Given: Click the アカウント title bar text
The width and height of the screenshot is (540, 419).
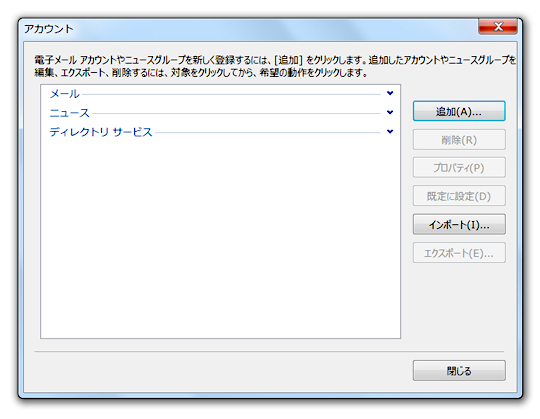Looking at the screenshot, I should coord(49,29).
